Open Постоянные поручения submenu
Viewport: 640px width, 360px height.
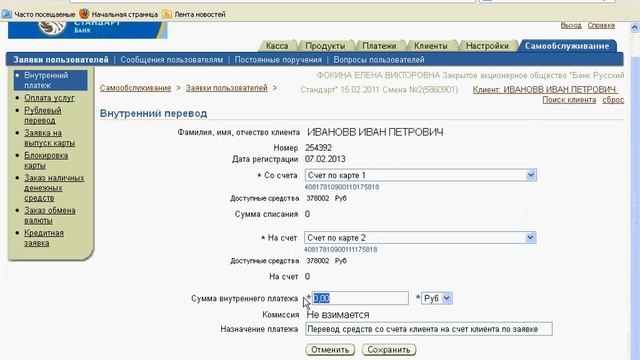pos(278,60)
